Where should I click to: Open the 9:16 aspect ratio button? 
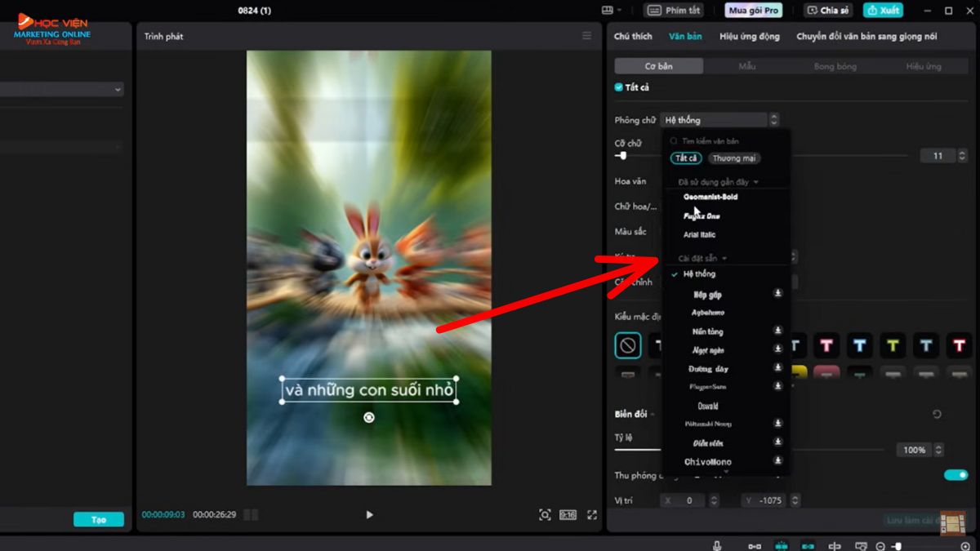click(568, 514)
